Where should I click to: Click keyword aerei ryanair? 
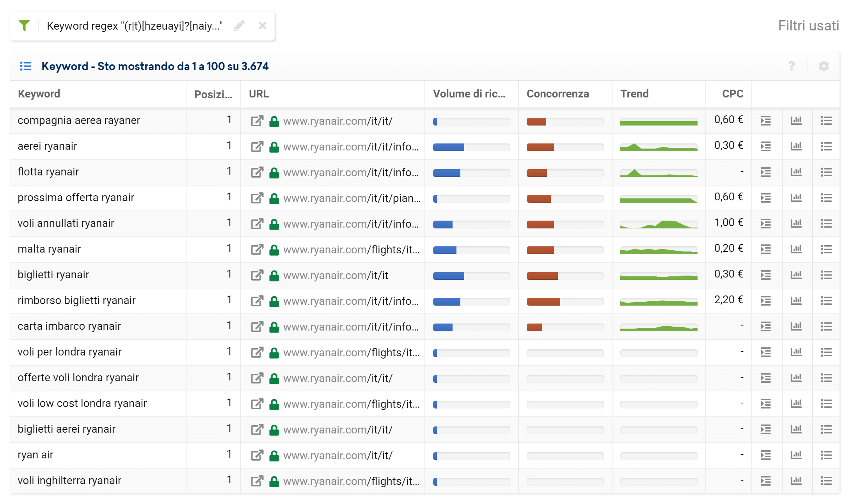click(x=47, y=146)
